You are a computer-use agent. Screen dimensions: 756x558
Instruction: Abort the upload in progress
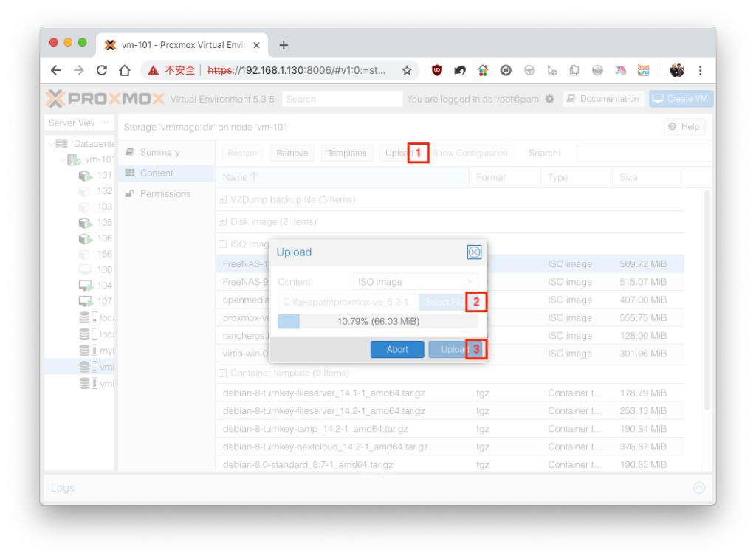(x=397, y=349)
